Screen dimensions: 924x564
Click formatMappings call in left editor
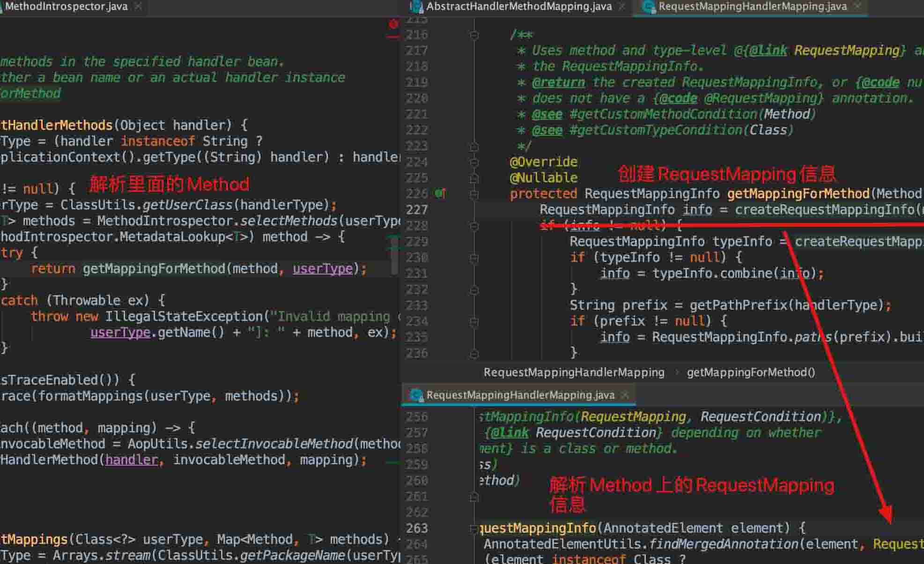[90, 396]
